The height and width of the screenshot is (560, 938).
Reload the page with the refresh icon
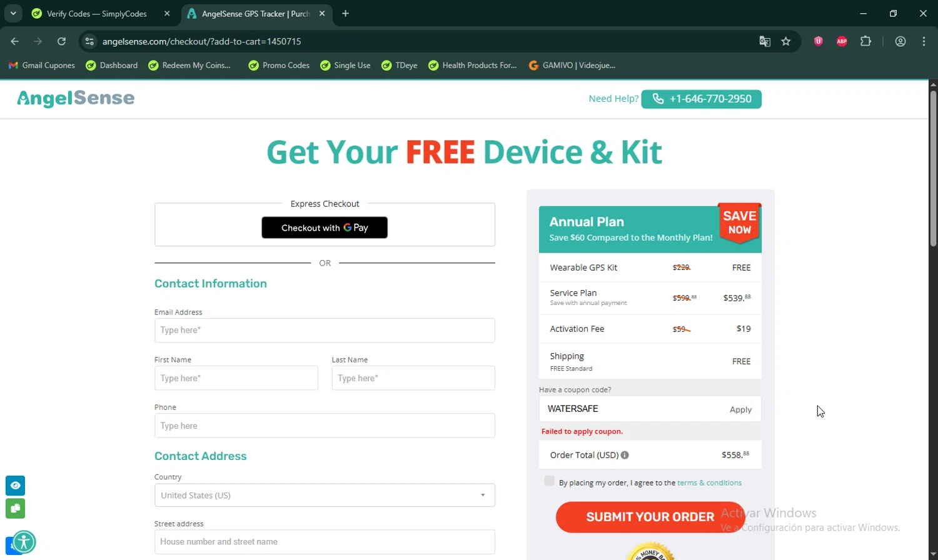pos(61,41)
